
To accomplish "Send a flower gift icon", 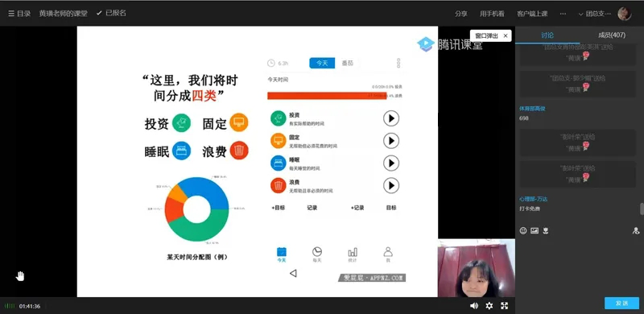I will (x=546, y=230).
